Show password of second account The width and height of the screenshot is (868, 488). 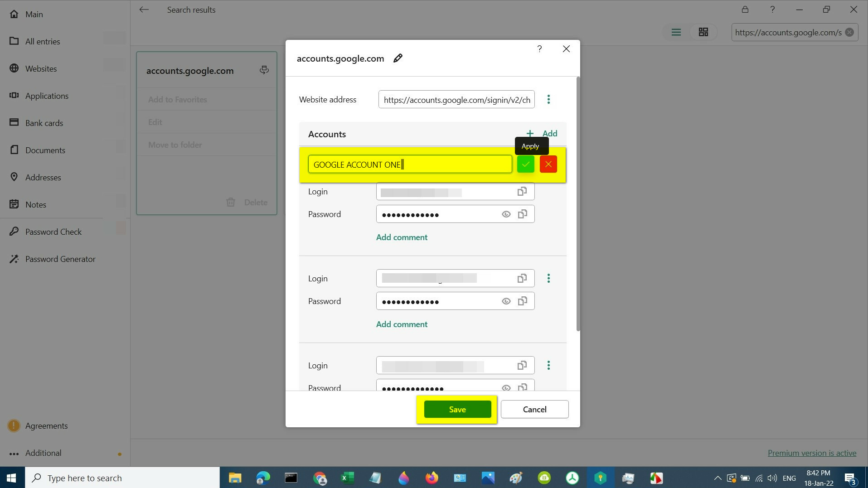(x=506, y=301)
